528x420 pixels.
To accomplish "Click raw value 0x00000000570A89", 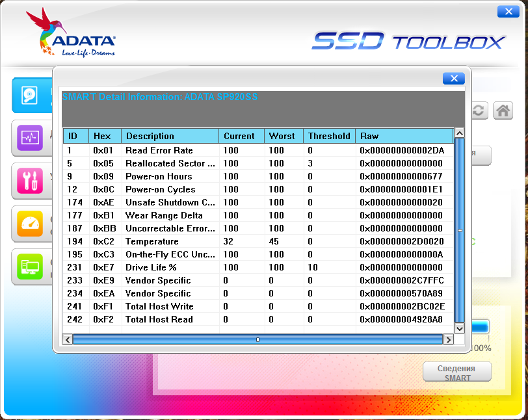I will [x=401, y=293].
